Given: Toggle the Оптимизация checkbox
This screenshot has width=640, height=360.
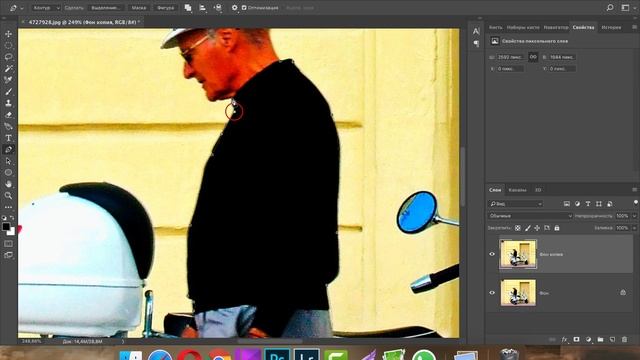Looking at the screenshot, I should (244, 8).
